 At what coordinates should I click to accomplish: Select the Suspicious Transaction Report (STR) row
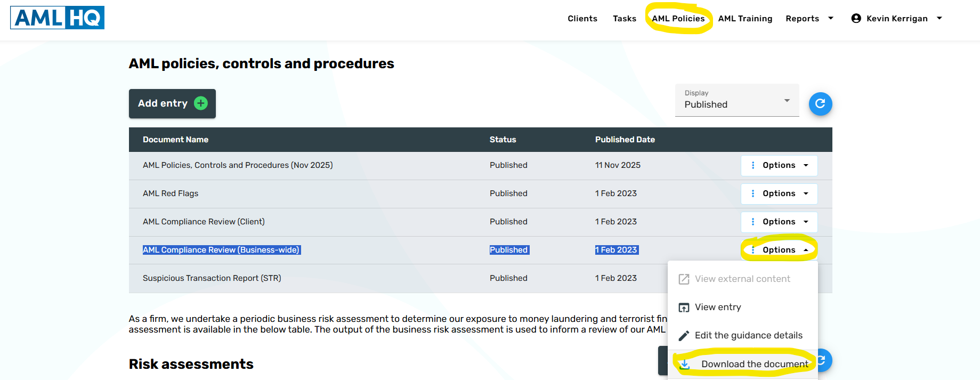pos(212,278)
